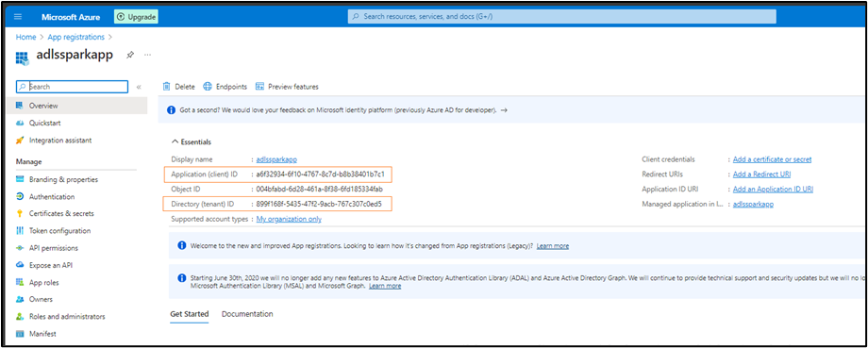Open the managed application adlssparkapp link
868x348 pixels.
tap(753, 204)
